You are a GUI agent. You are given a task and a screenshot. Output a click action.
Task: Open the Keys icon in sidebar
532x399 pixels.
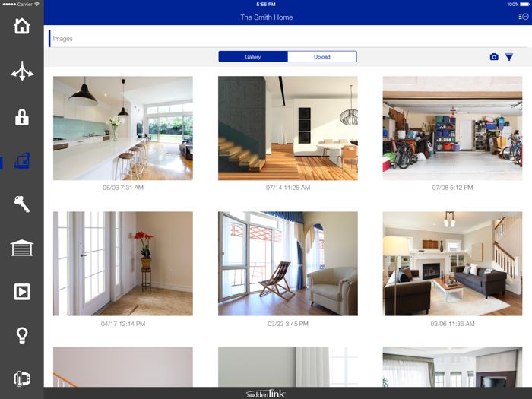(x=22, y=204)
